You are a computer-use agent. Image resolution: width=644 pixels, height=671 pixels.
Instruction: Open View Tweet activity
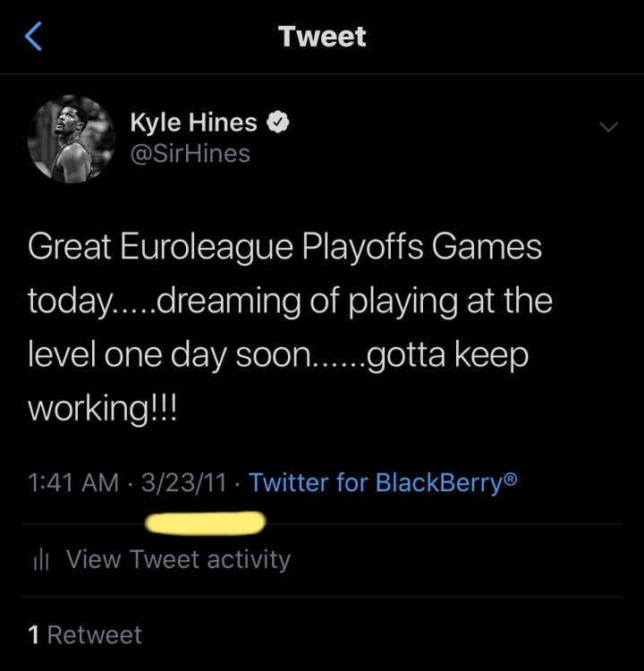(x=178, y=560)
